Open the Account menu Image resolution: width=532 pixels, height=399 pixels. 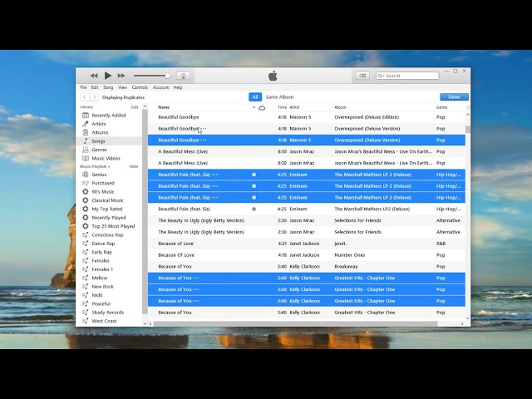tap(160, 87)
